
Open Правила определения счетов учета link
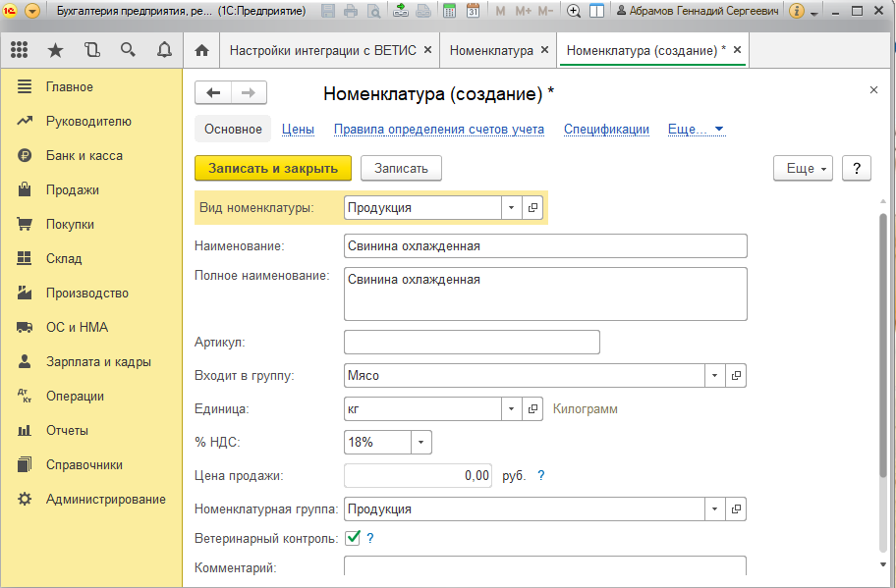point(438,130)
